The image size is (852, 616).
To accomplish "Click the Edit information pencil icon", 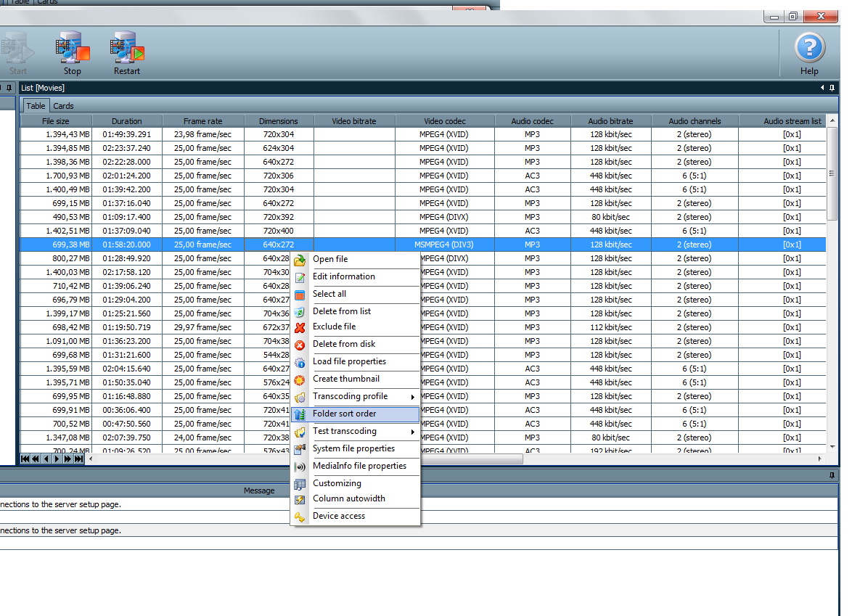I will coord(300,278).
